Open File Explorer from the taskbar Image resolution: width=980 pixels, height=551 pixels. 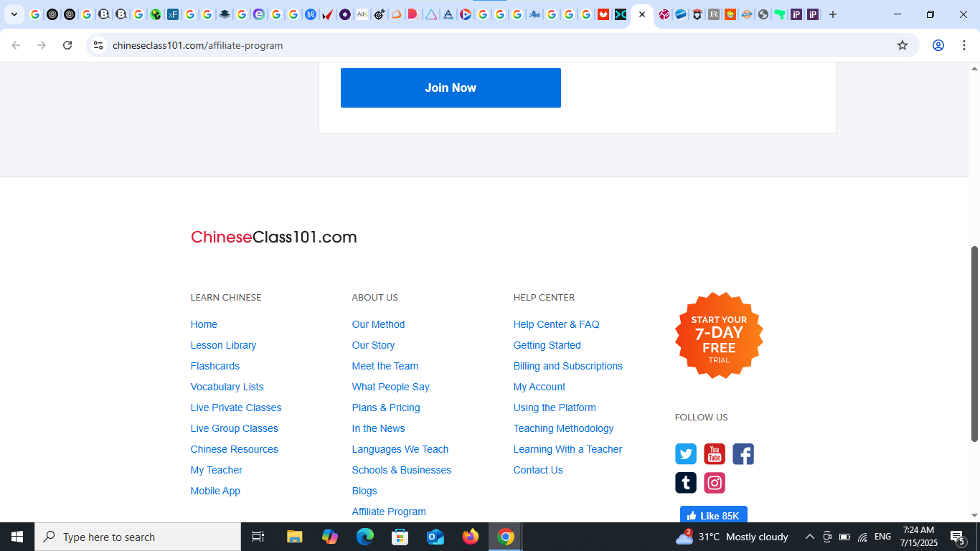click(x=295, y=537)
